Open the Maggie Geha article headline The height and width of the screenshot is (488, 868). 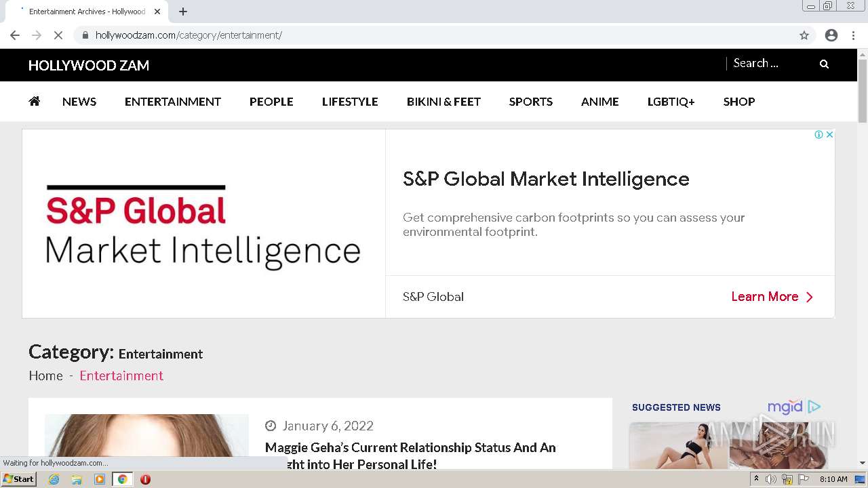410,455
